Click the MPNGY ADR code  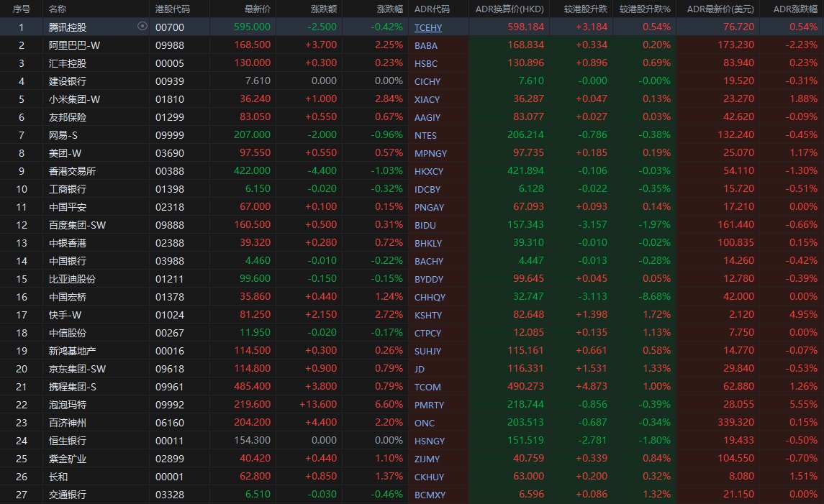click(430, 153)
